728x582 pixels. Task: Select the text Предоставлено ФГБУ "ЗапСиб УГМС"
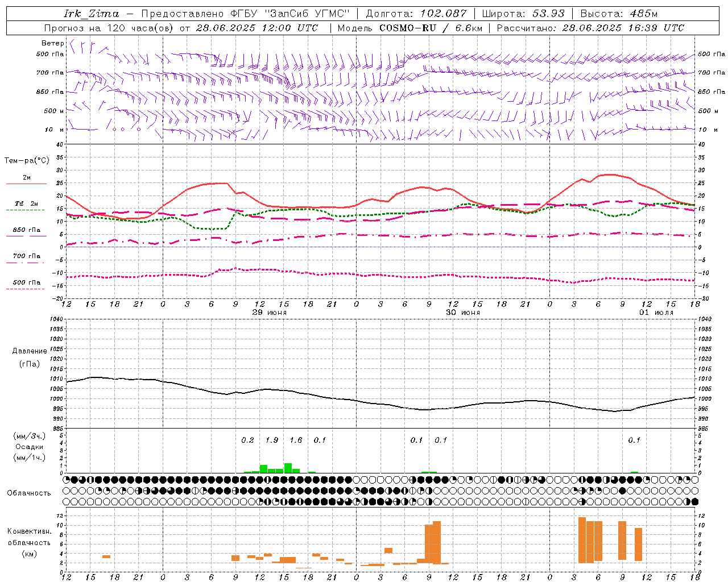(245, 14)
